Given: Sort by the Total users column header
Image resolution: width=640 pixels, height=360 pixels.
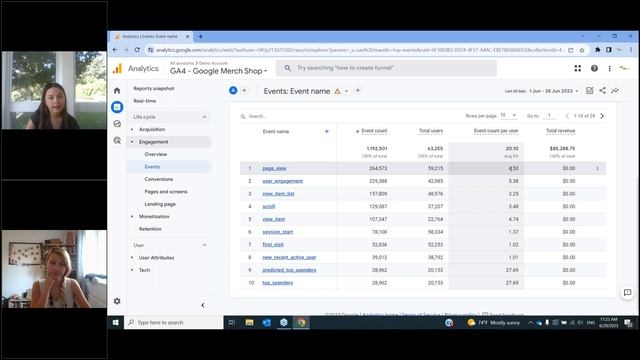Looking at the screenshot, I should click(431, 131).
